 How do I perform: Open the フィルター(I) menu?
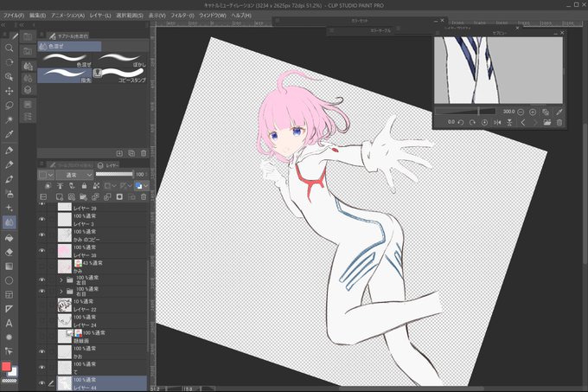pyautogui.click(x=182, y=16)
